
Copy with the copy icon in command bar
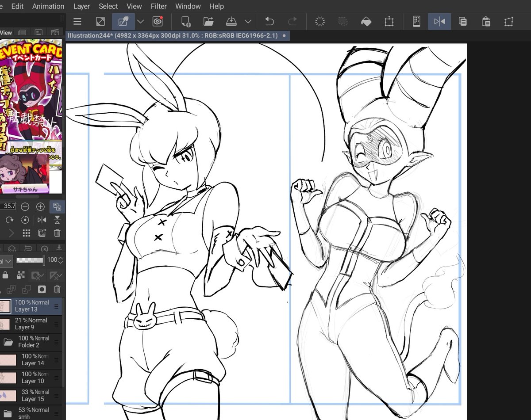coord(463,21)
